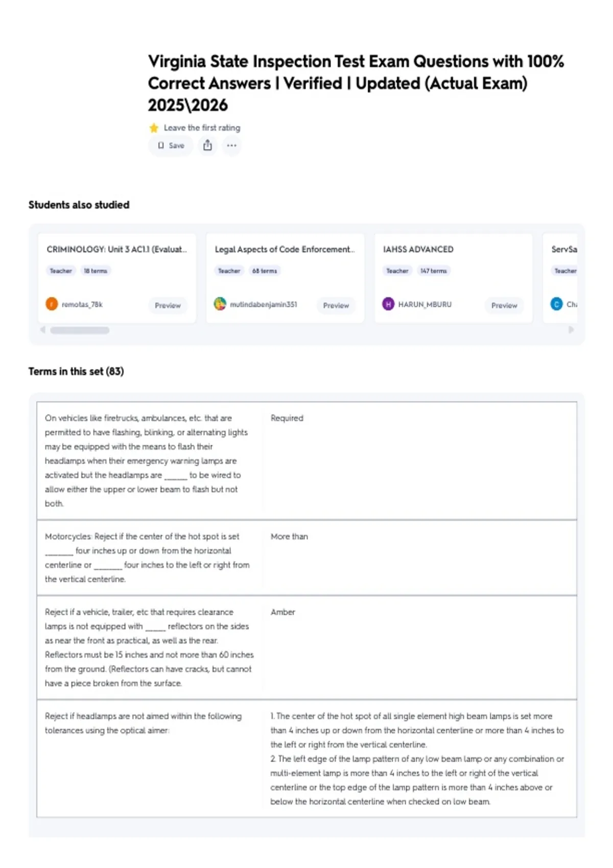Click the blue avatar on ServSa card
The height and width of the screenshot is (868, 613).
pyautogui.click(x=556, y=304)
